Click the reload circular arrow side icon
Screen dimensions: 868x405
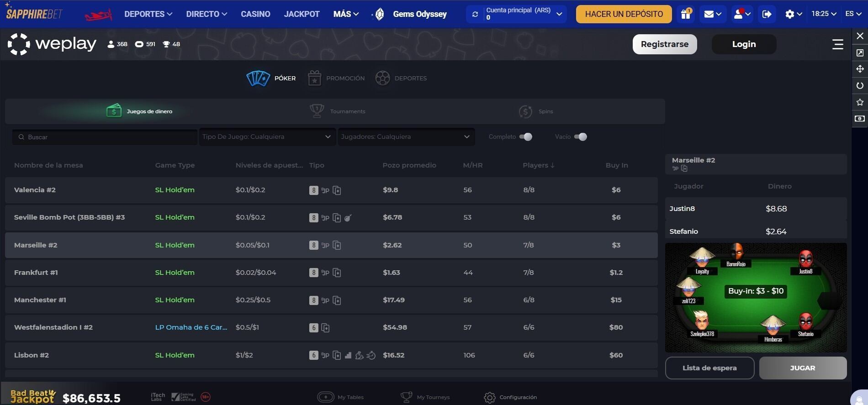860,85
